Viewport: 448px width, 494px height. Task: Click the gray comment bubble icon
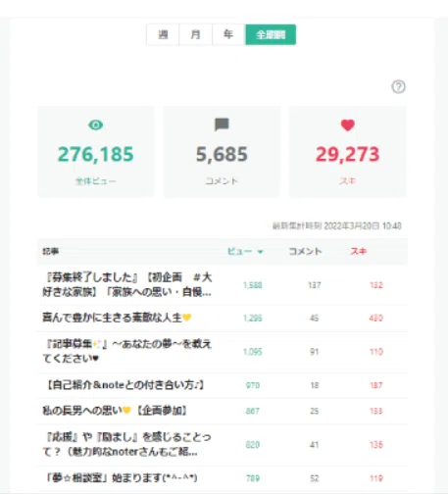click(x=222, y=124)
